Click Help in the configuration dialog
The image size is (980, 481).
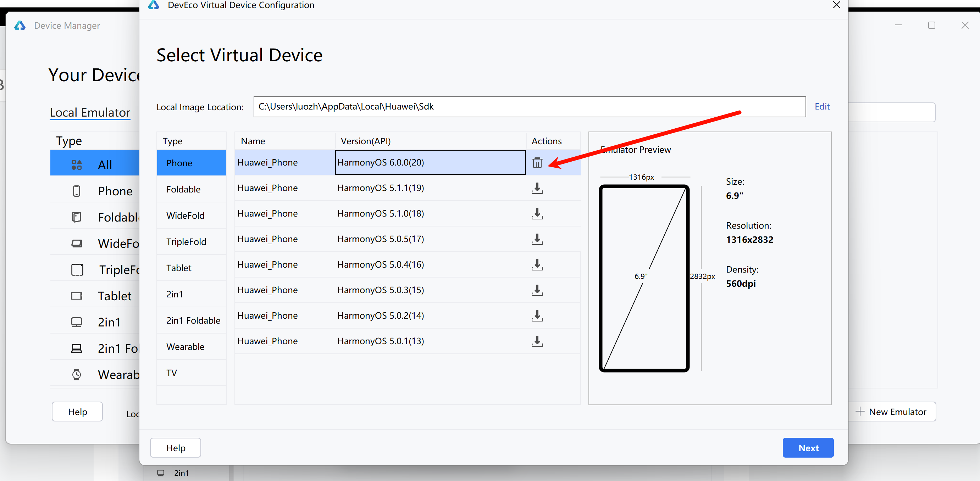175,448
